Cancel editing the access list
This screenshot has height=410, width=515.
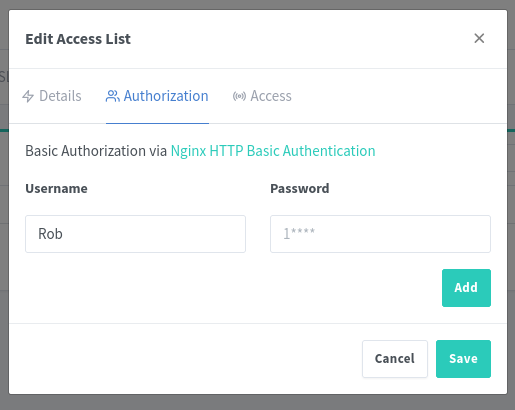coord(395,359)
